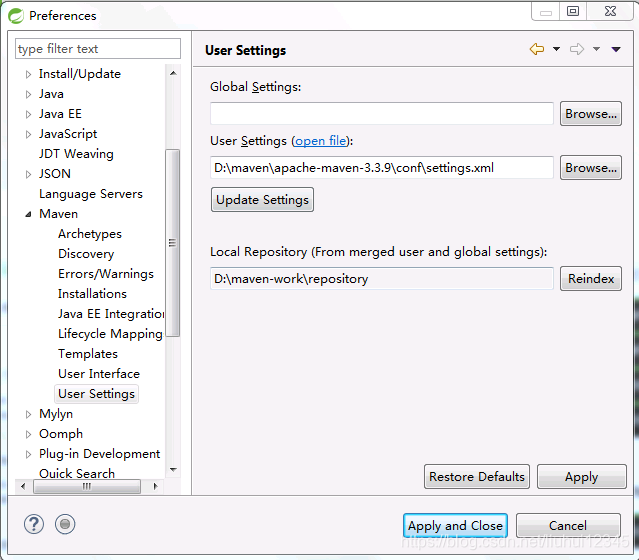Close the Preferences window
The image size is (639, 560).
610,11
